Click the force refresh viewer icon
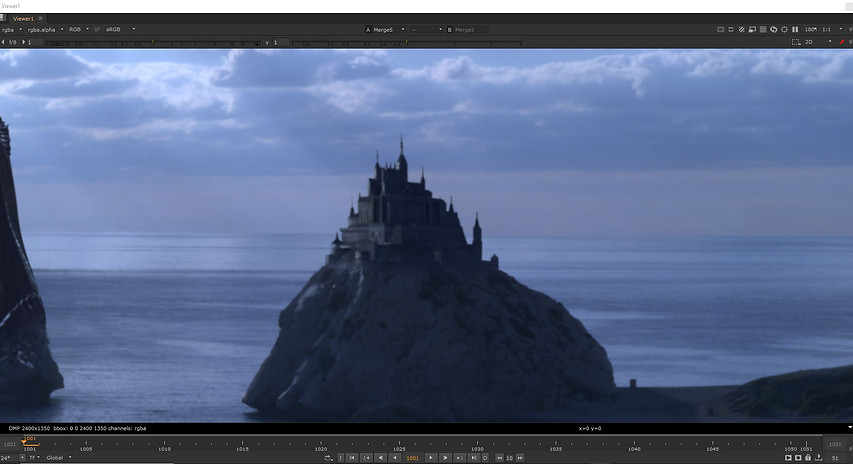853x464 pixels. pyautogui.click(x=774, y=29)
